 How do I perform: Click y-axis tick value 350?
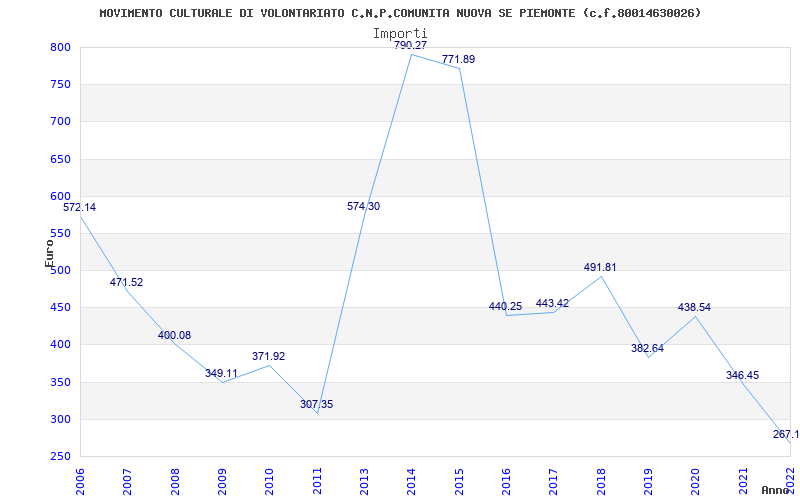(60, 382)
